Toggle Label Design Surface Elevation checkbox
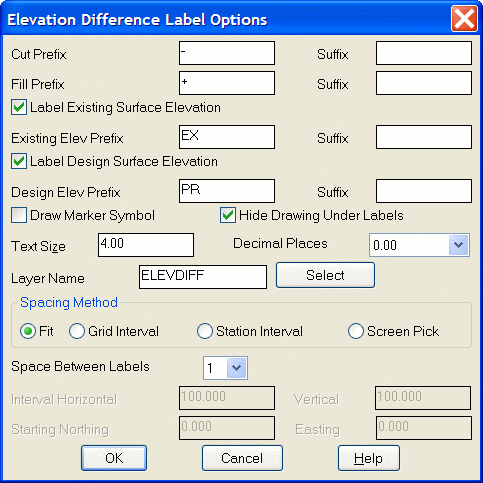The height and width of the screenshot is (483, 483). pyautogui.click(x=19, y=161)
